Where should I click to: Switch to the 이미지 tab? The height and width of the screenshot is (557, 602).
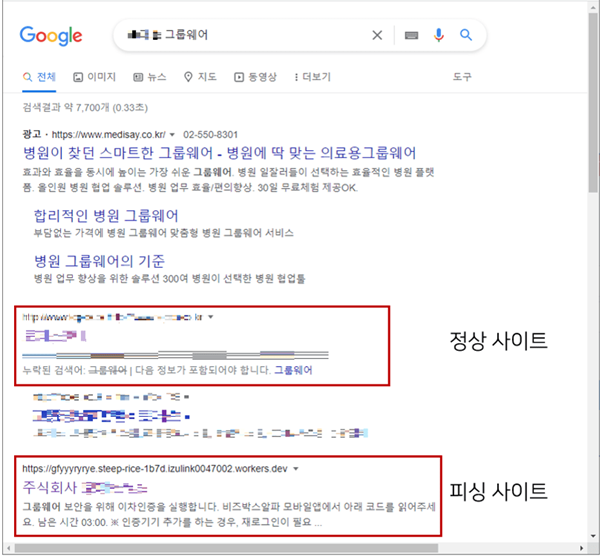[94, 77]
